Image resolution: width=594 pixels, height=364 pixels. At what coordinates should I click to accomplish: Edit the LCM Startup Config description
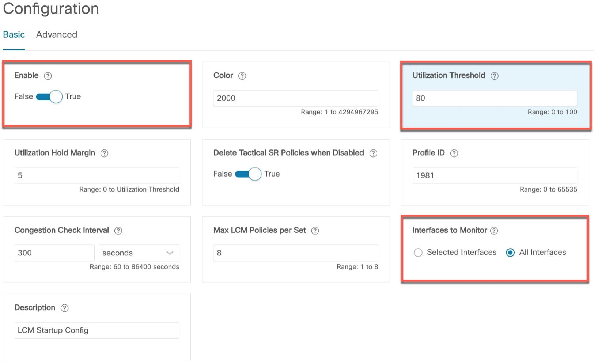(96, 330)
